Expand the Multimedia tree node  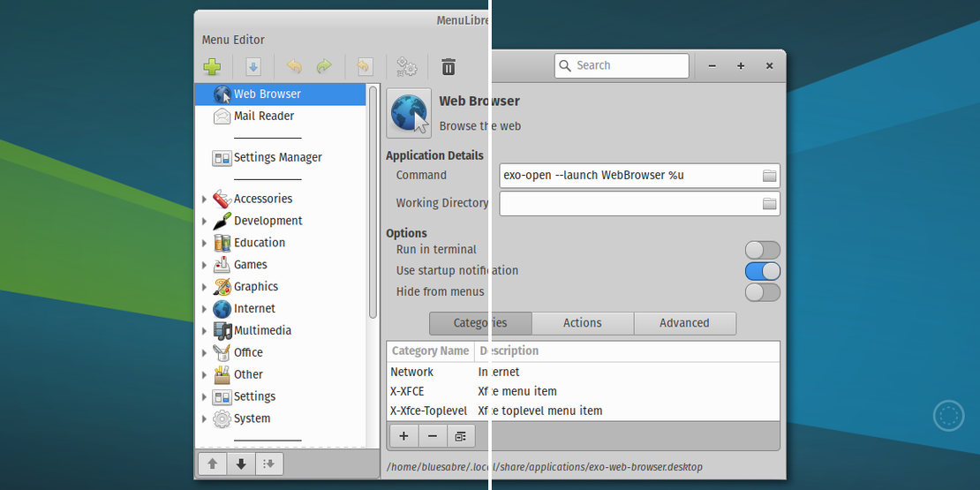pos(204,330)
